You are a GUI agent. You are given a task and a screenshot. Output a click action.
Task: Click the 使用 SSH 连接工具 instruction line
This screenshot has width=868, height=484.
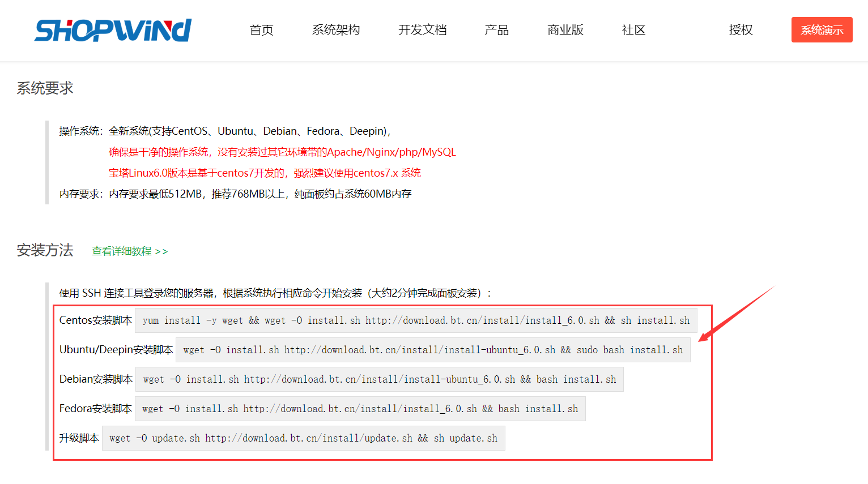[x=275, y=293]
